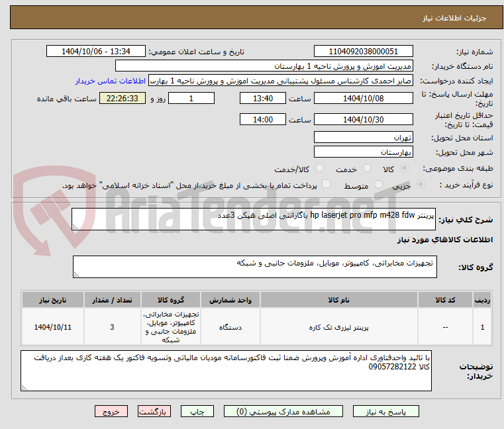Click the price validity date 1404/10/30
504x429 pixels.
point(363,120)
